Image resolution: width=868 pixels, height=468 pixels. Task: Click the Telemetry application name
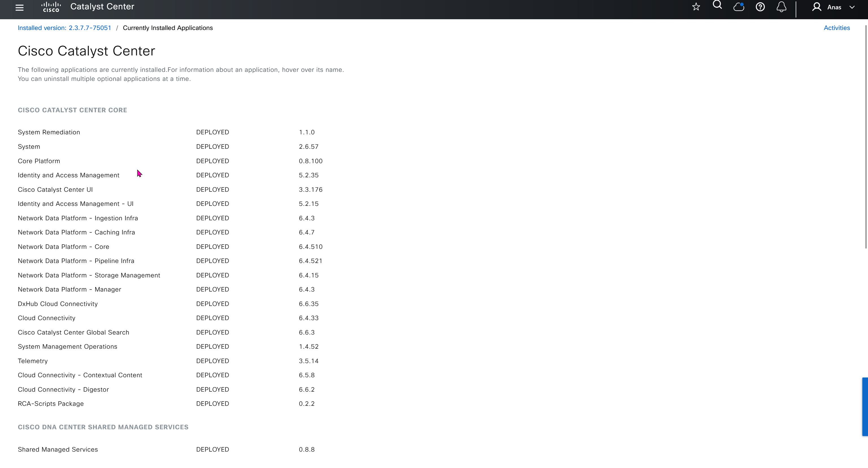pos(33,361)
